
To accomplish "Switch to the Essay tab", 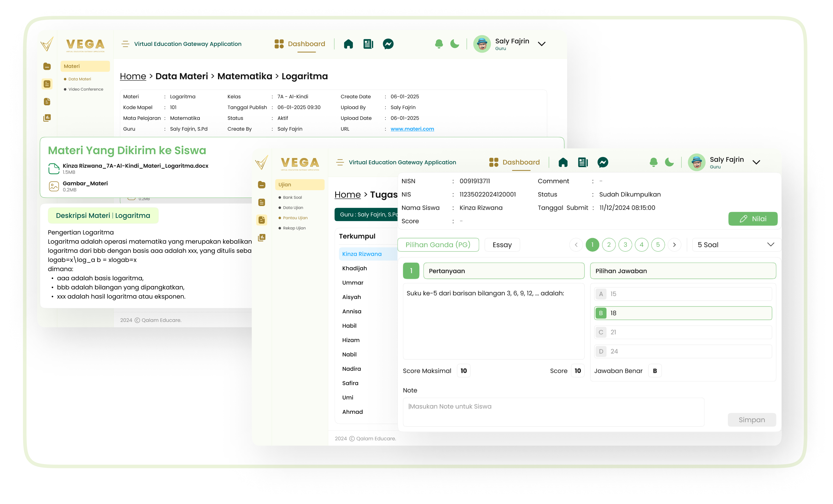I will [x=502, y=245].
